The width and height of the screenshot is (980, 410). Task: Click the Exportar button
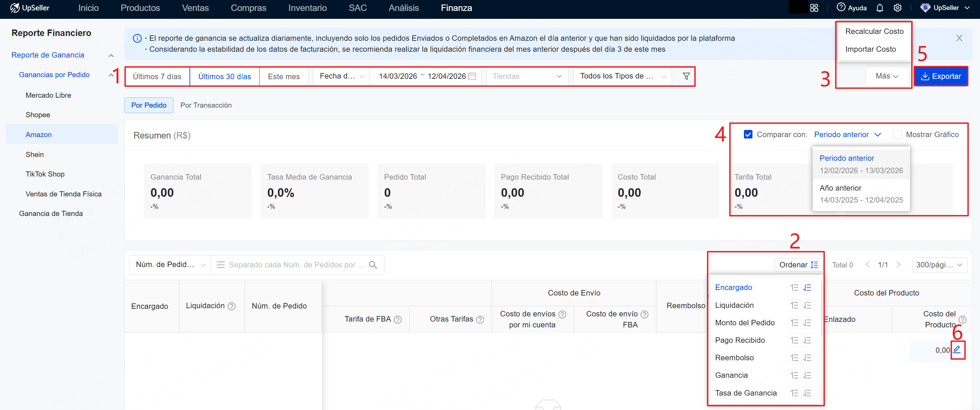point(941,76)
